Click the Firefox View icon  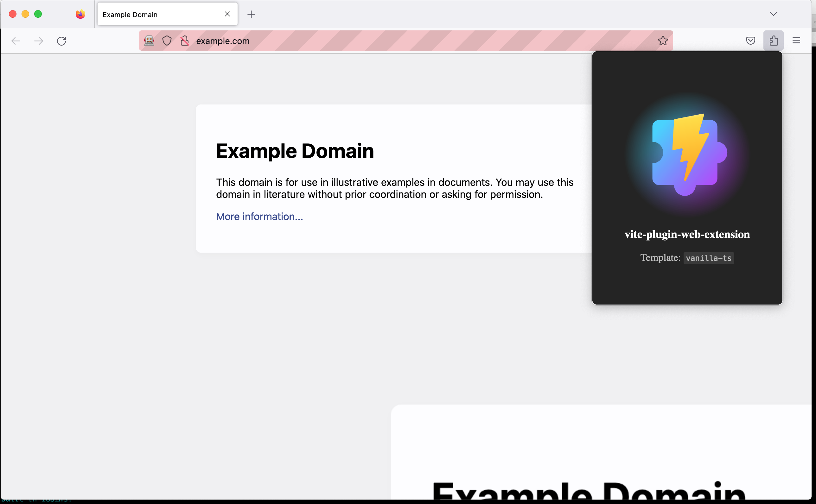coord(80,14)
